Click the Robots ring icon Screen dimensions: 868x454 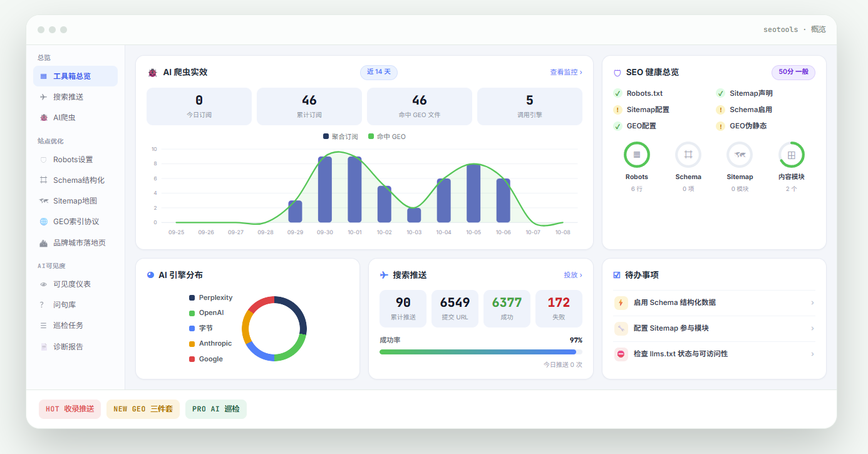pyautogui.click(x=637, y=155)
